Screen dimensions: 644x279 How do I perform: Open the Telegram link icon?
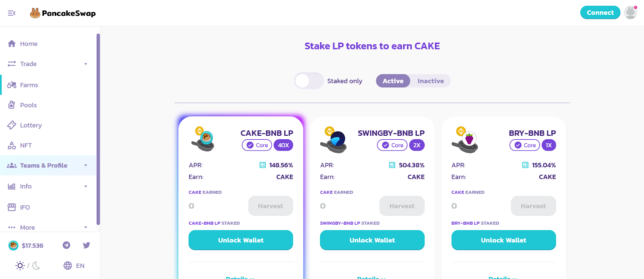coord(66,245)
